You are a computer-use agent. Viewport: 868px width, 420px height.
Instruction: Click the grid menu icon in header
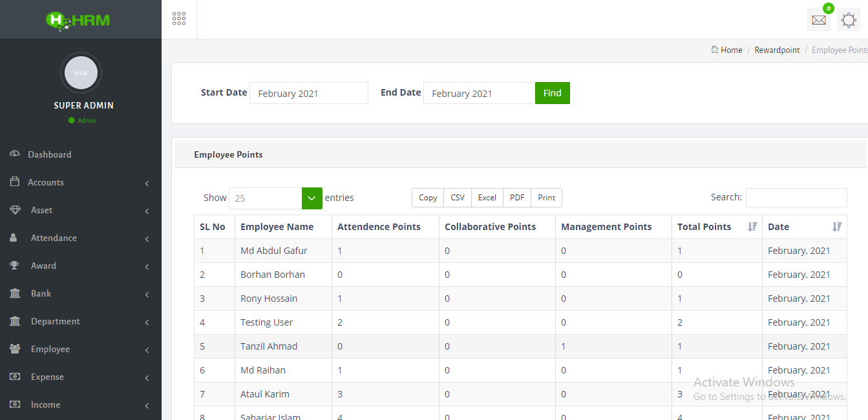tap(179, 19)
